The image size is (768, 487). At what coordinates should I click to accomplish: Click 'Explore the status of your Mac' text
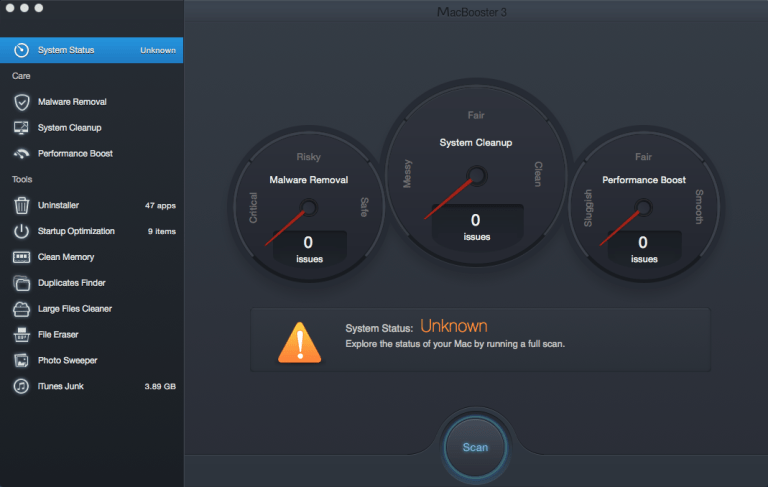point(455,344)
